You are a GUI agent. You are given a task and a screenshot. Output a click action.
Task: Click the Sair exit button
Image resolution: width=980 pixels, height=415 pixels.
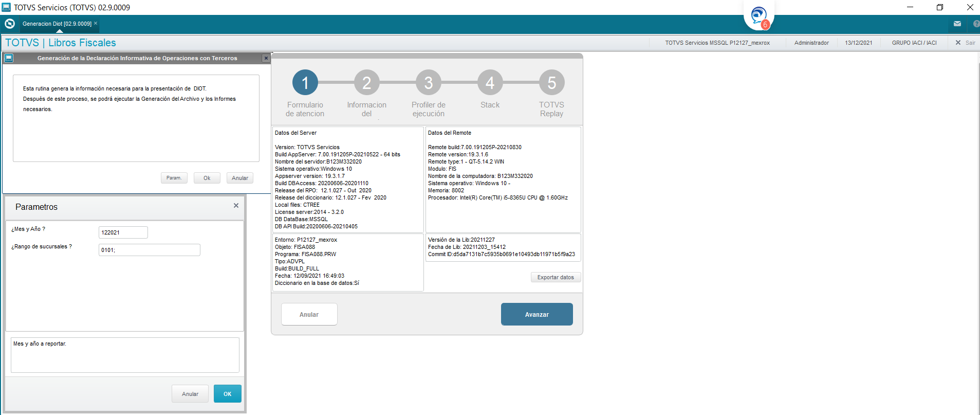pos(966,43)
